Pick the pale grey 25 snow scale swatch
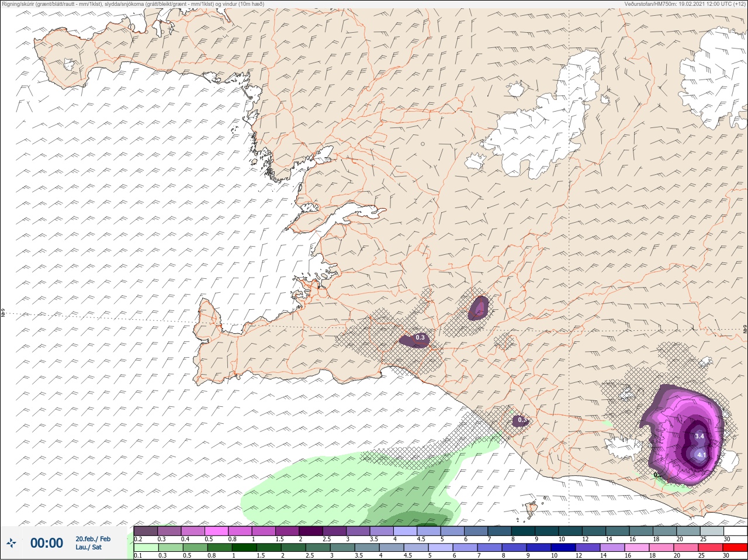The image size is (748, 560). 712,531
